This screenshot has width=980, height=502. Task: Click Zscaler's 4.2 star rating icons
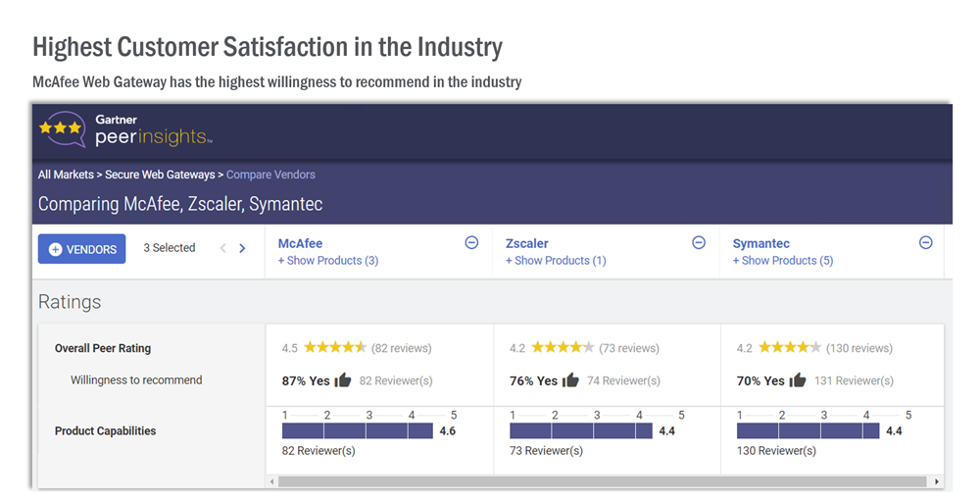click(x=563, y=348)
